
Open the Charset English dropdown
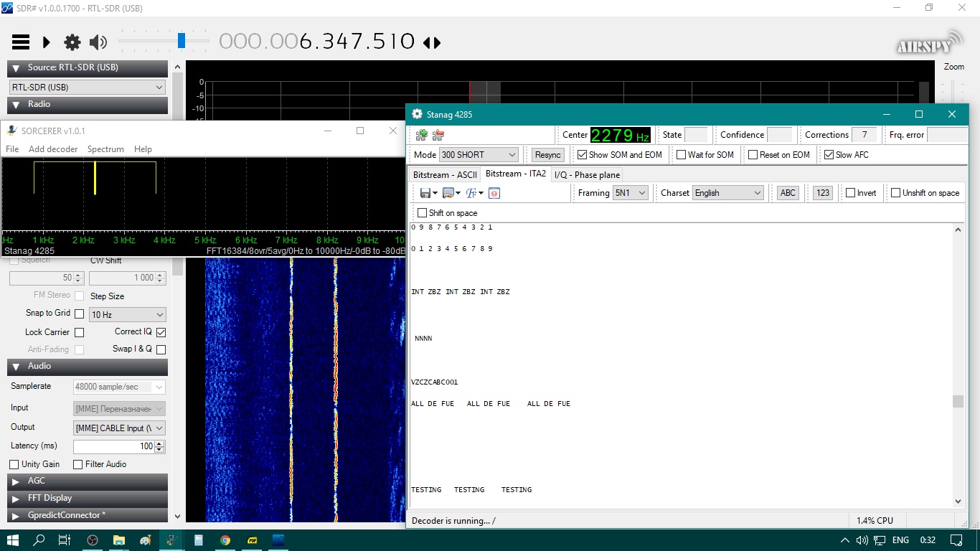click(x=728, y=193)
